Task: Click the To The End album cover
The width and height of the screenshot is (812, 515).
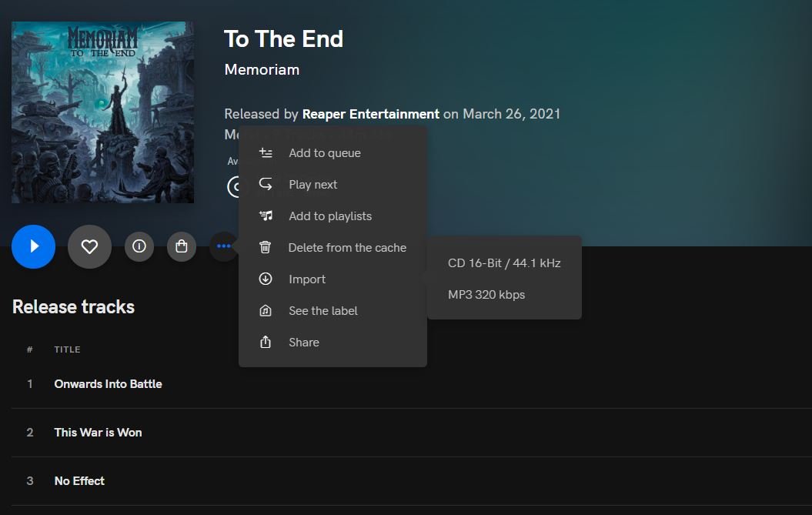Action: point(102,112)
